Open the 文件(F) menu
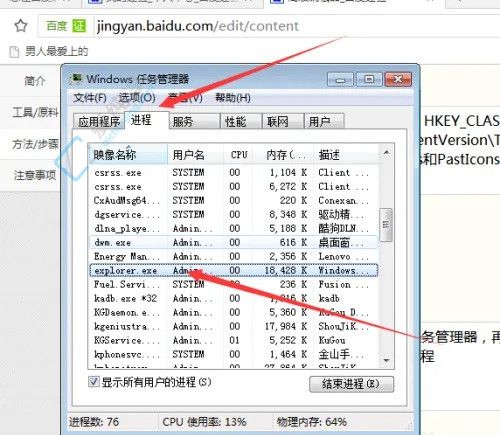Screen dimensions: 500x435 point(90,98)
